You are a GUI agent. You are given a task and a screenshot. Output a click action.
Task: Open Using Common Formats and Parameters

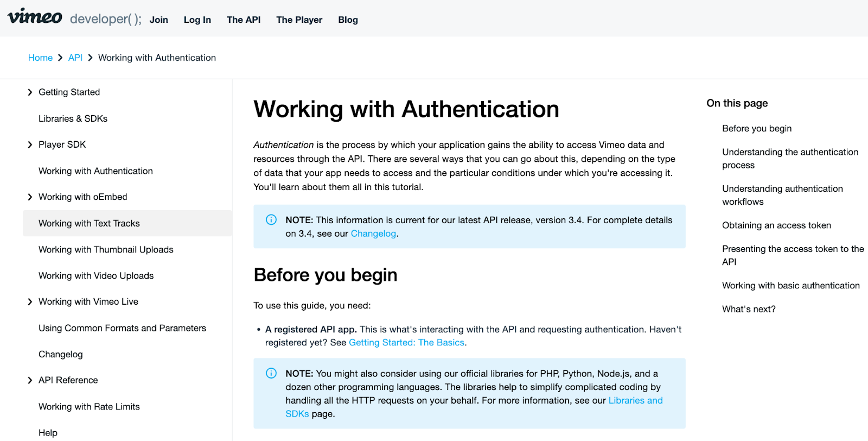(x=122, y=328)
